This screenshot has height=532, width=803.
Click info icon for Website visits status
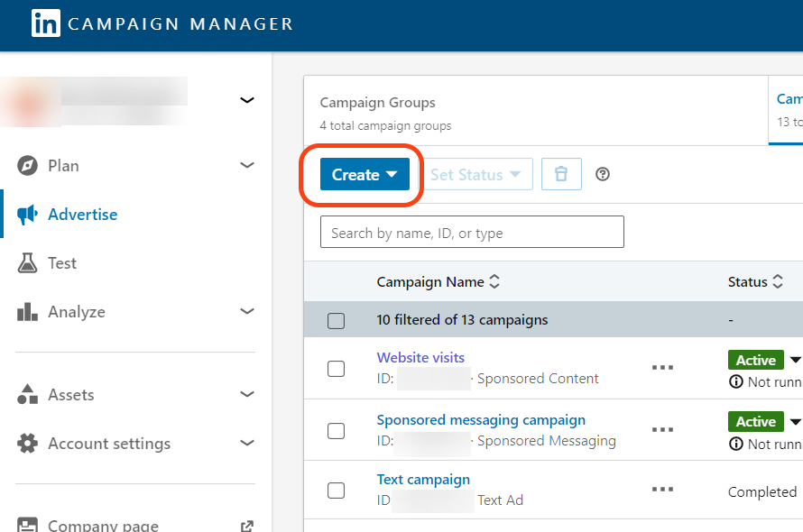pos(736,382)
